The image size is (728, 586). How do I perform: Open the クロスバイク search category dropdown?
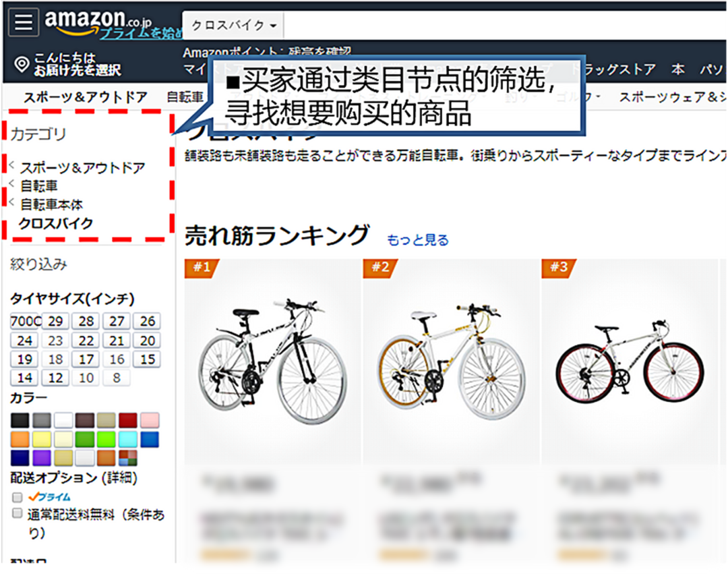(233, 26)
